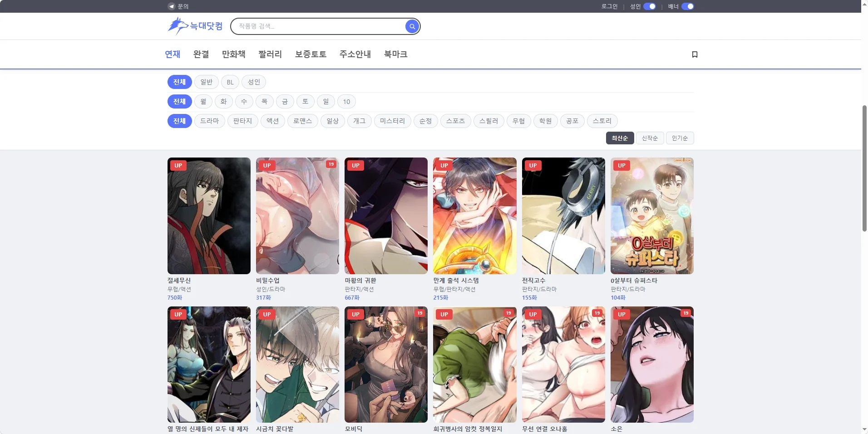Screen dimensions: 868x434
Task: Click the UP badge on 전직고수 cover
Action: coord(533,166)
